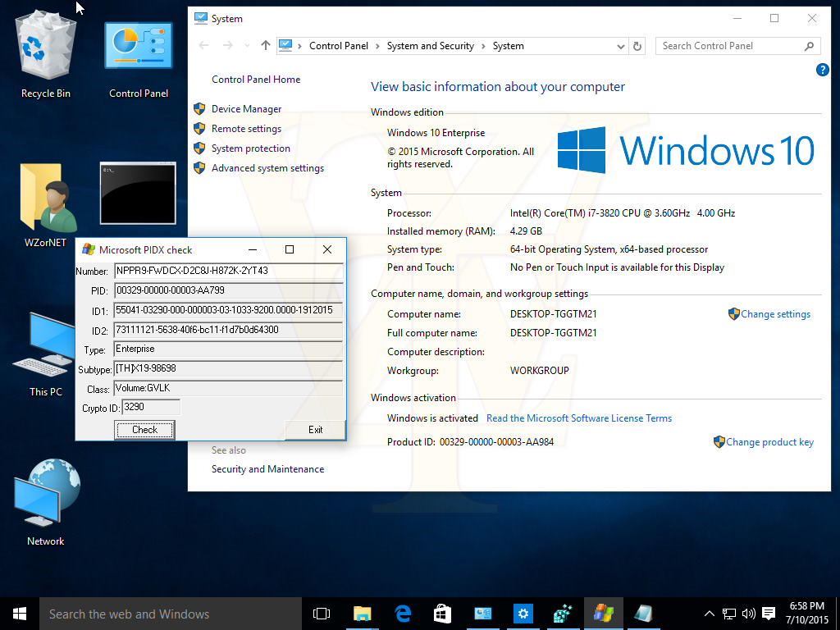Screen dimensions: 840x630
Task: Open the Start menu
Action: click(x=20, y=614)
